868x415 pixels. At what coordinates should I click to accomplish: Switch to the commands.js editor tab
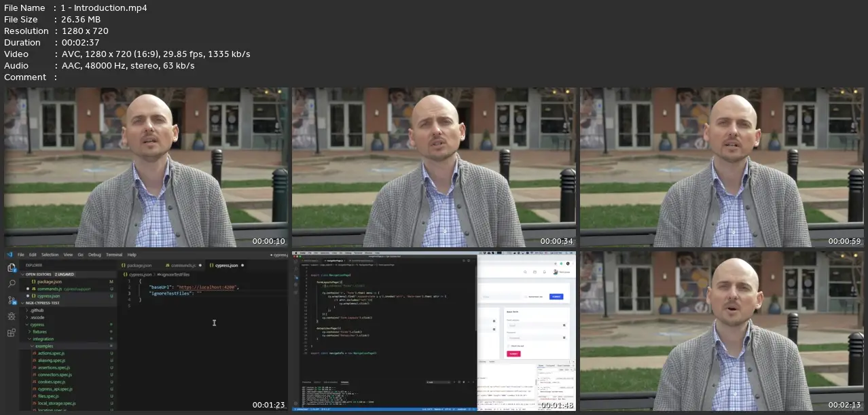coord(182,265)
